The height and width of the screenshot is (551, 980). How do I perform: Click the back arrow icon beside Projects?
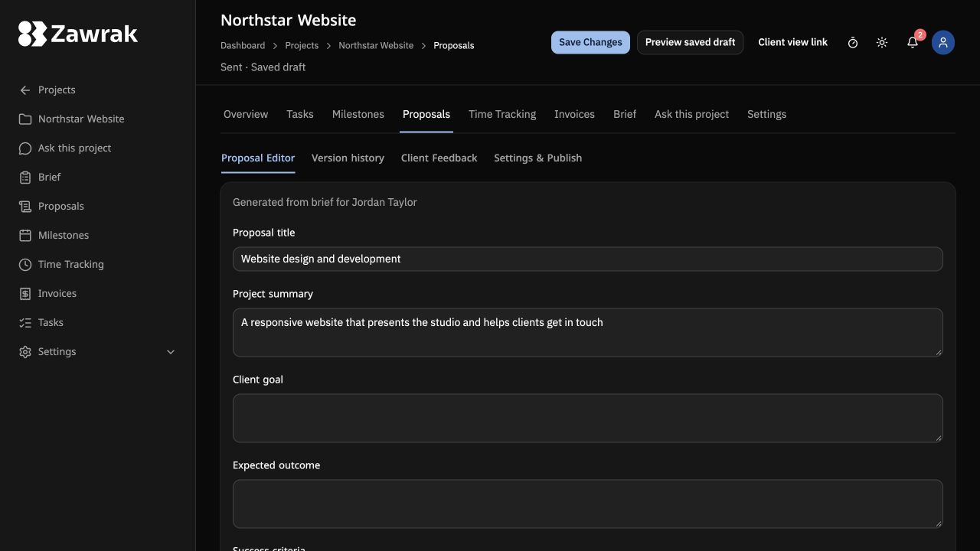[25, 90]
